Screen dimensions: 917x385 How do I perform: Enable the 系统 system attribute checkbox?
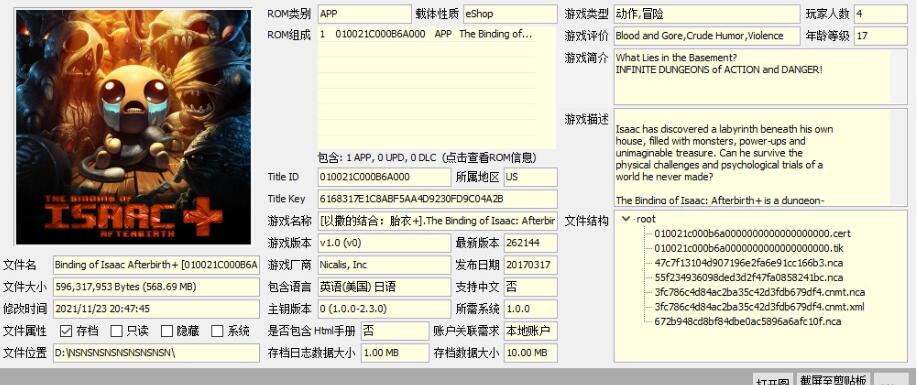(217, 331)
